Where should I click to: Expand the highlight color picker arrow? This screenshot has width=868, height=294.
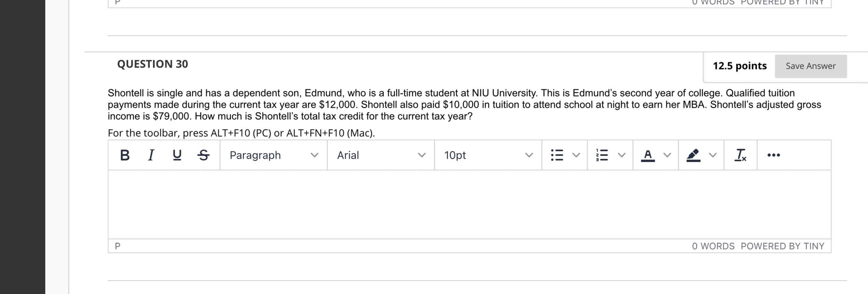pyautogui.click(x=713, y=155)
